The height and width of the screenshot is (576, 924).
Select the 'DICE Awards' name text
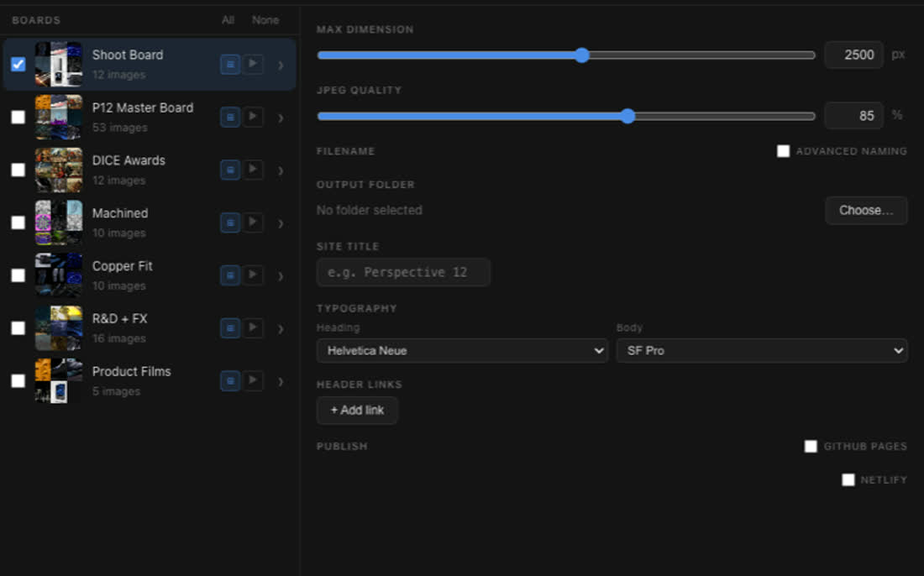click(129, 160)
